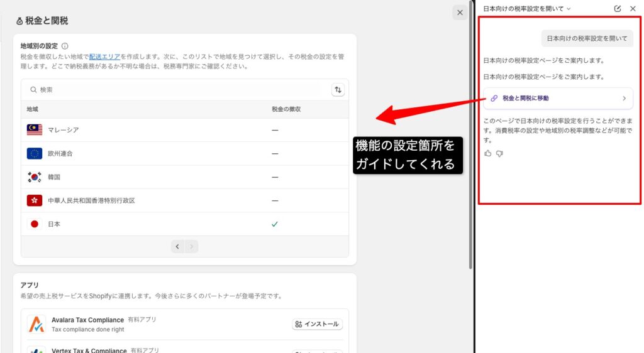Screen dimensions: 644x353
Task: Start a new chat with compose icon
Action: coord(617,9)
